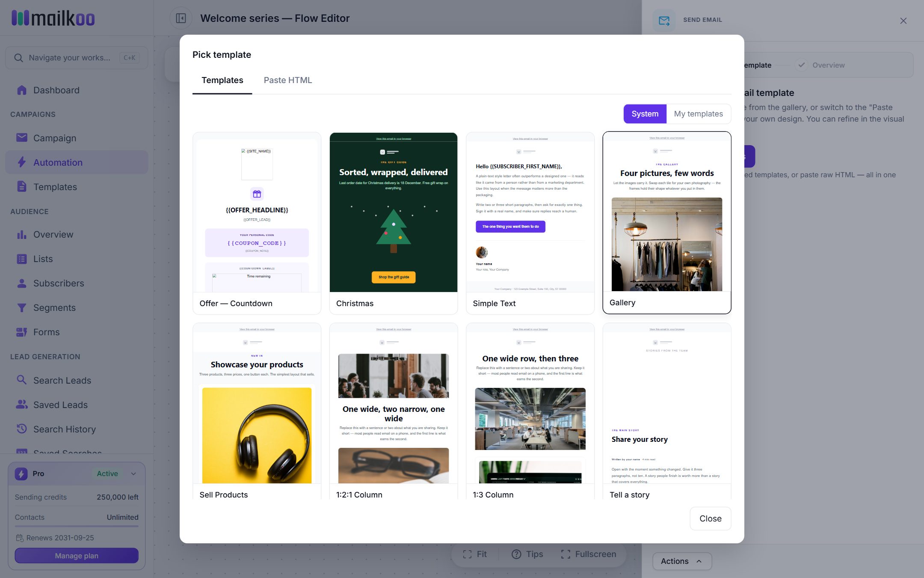Choose the Tell a story template
This screenshot has width=924, height=578.
point(667,411)
